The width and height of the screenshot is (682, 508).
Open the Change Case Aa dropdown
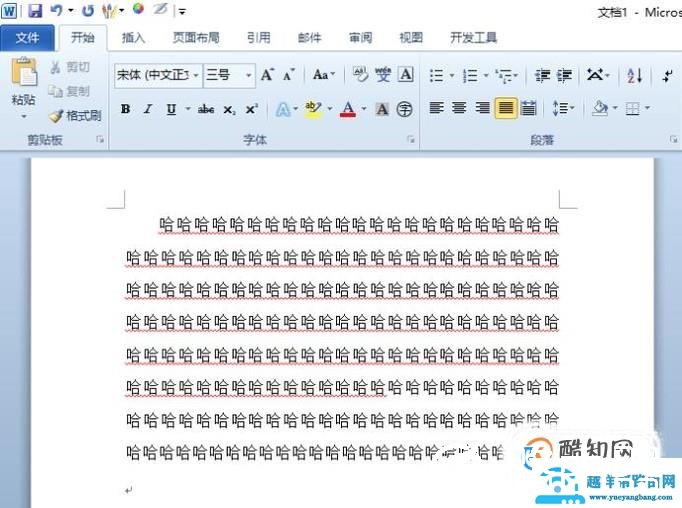[x=324, y=75]
